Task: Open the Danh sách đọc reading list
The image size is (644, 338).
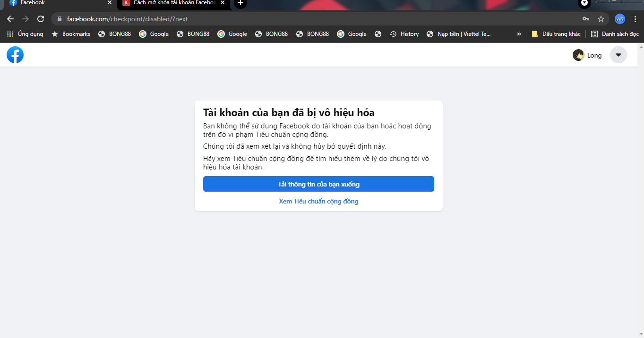Action: [615, 34]
